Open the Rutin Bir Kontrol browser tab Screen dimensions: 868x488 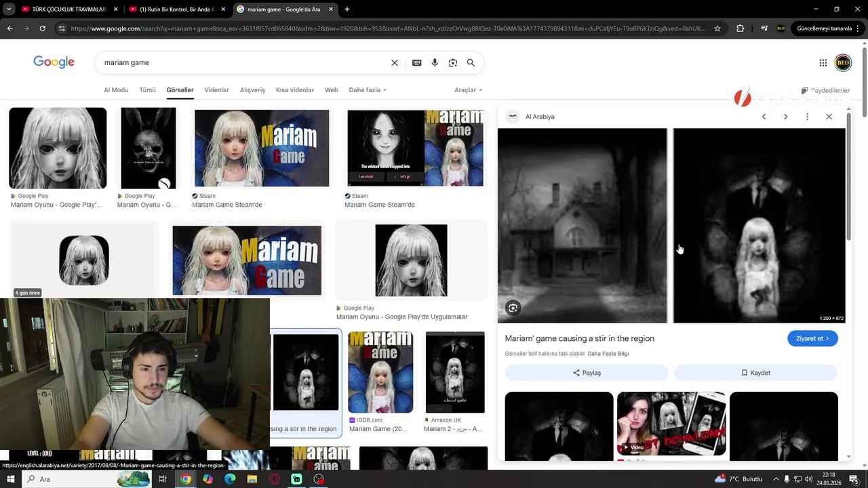click(x=178, y=9)
